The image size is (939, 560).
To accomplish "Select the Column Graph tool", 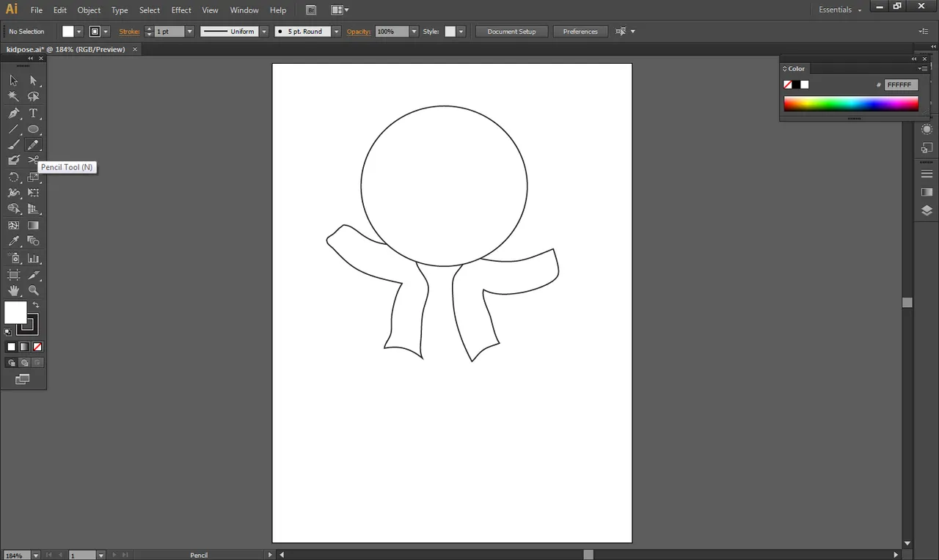I will [33, 258].
